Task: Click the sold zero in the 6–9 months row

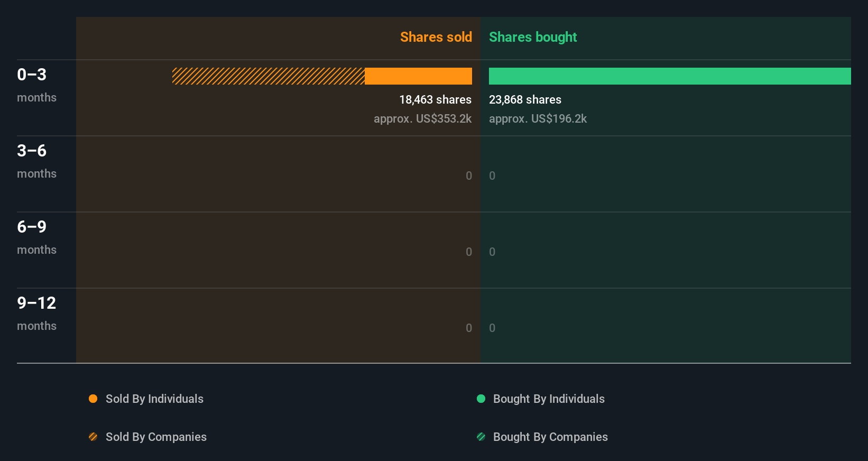Action: click(x=469, y=252)
